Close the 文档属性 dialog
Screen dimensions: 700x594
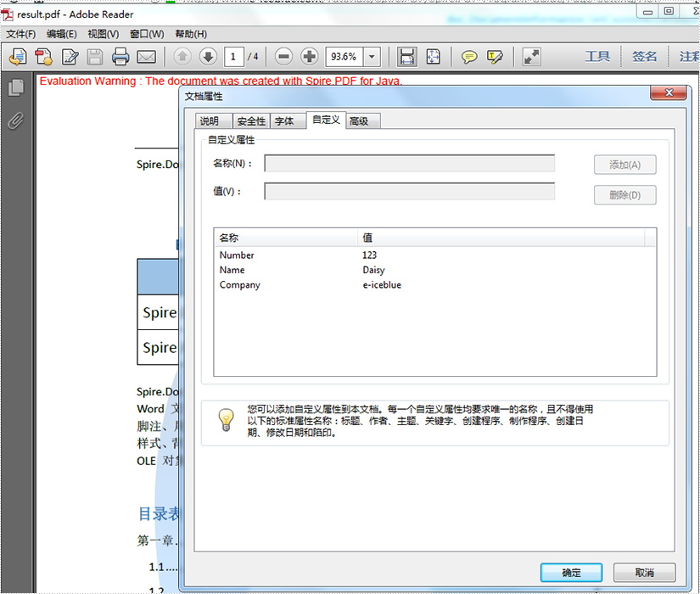[669, 92]
